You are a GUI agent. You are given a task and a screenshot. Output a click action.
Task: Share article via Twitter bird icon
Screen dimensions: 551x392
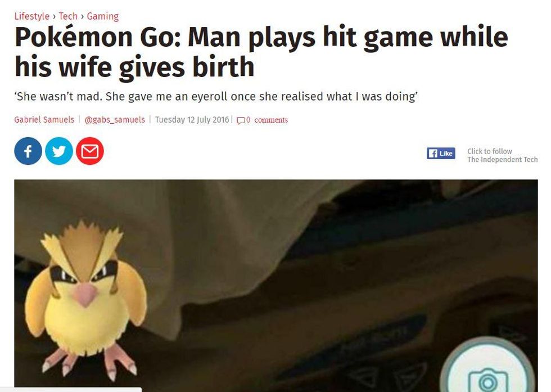[59, 151]
